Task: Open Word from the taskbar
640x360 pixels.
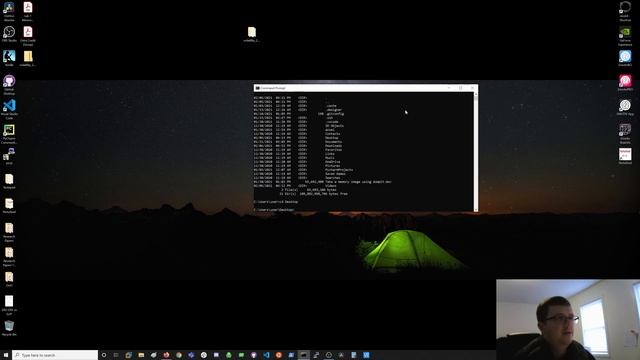Action: pyautogui.click(x=366, y=355)
